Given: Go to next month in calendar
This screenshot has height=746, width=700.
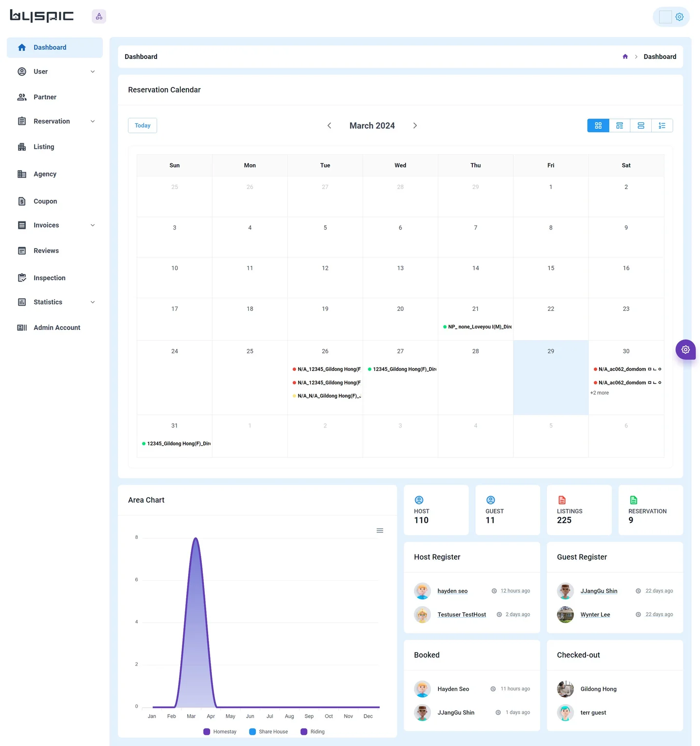Looking at the screenshot, I should point(415,126).
